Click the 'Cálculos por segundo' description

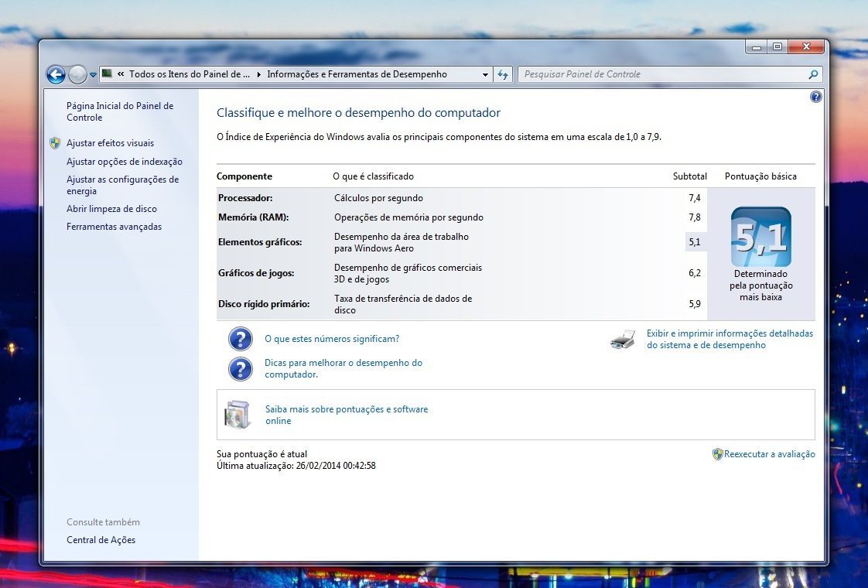click(x=378, y=197)
